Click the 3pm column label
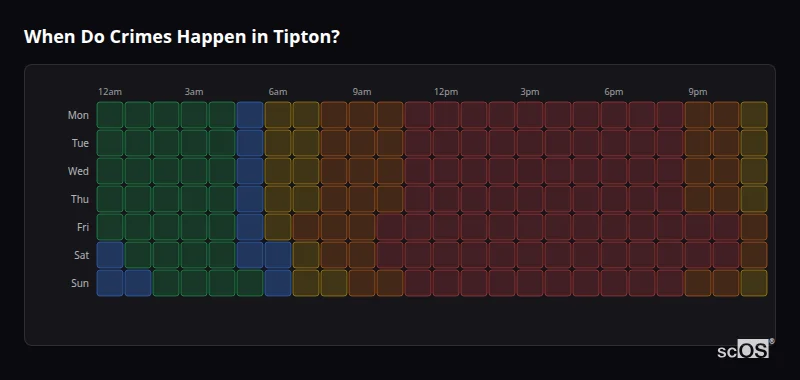This screenshot has height=380, width=800. point(530,92)
